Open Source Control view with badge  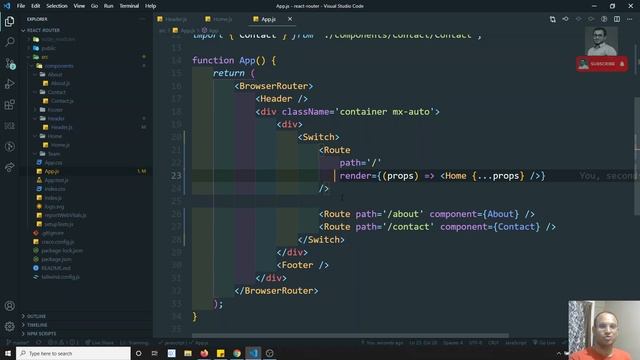pyautogui.click(x=9, y=63)
